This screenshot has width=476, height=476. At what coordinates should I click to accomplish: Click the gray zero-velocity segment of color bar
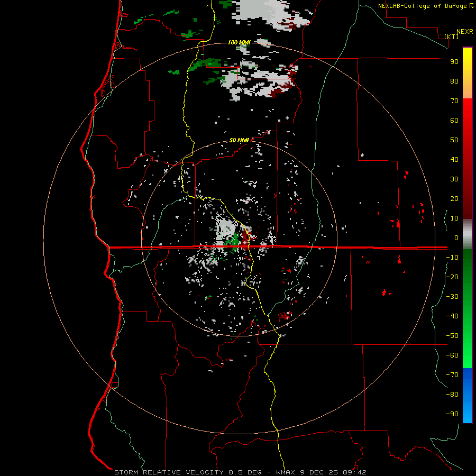pos(467,234)
